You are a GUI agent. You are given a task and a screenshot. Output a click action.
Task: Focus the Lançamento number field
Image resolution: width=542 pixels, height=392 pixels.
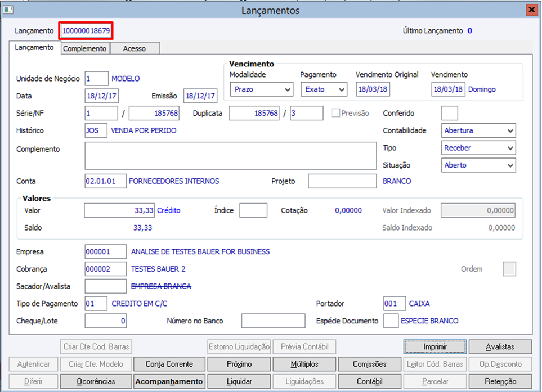86,31
